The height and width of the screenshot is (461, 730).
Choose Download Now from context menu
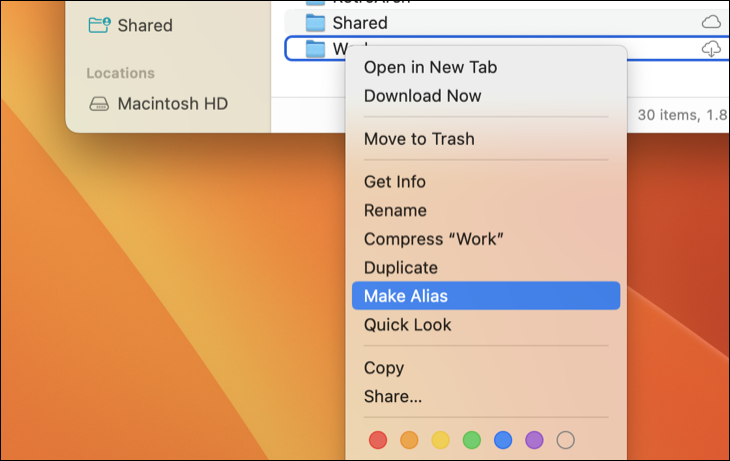coord(422,96)
